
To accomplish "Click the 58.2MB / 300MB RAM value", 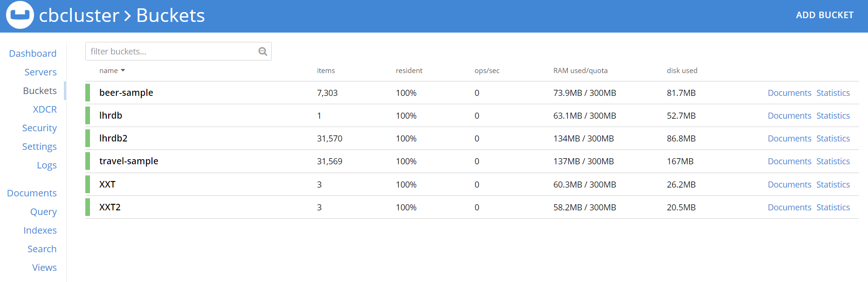I will [585, 207].
